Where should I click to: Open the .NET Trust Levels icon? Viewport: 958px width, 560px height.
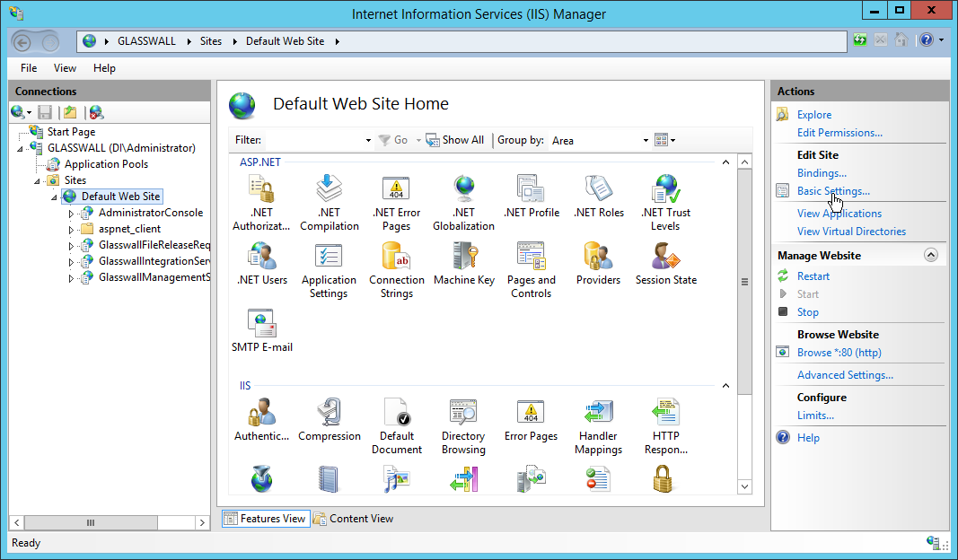click(x=665, y=190)
